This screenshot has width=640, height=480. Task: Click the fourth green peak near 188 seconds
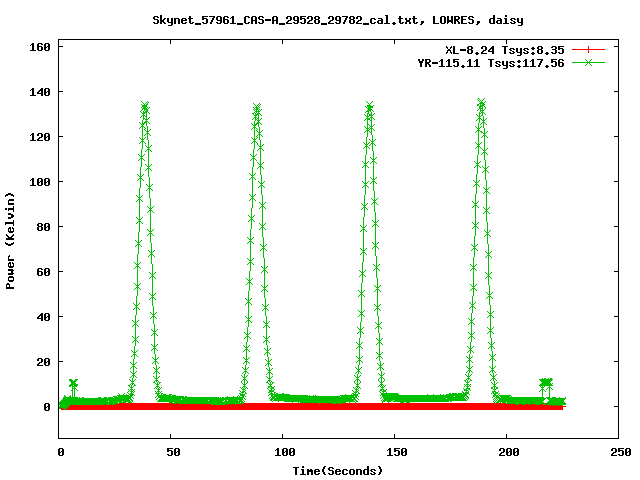coord(482,103)
